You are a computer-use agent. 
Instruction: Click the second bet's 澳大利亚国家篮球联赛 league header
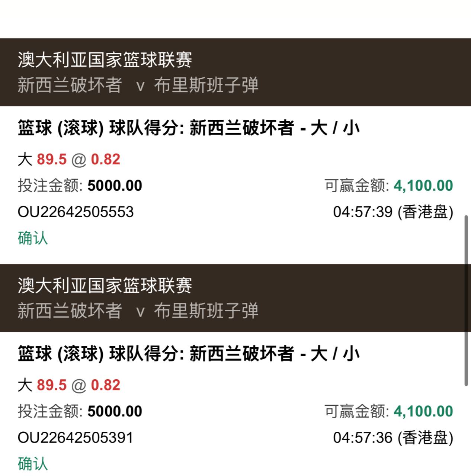point(105,286)
